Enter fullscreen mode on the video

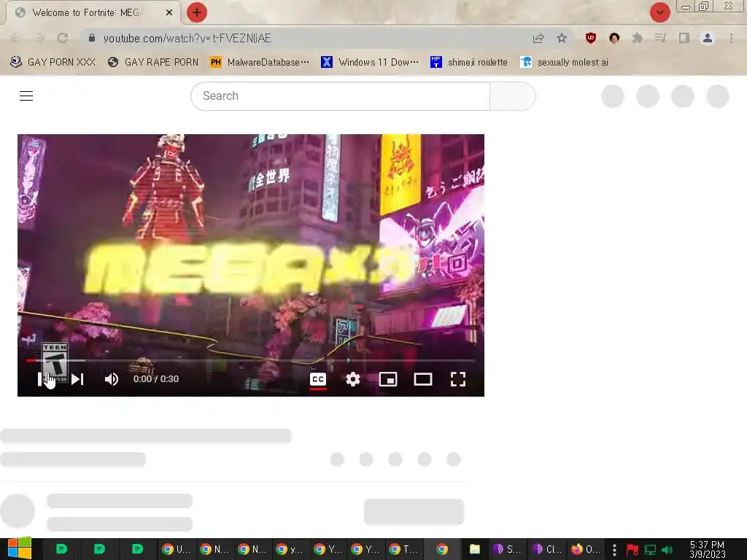click(x=458, y=379)
